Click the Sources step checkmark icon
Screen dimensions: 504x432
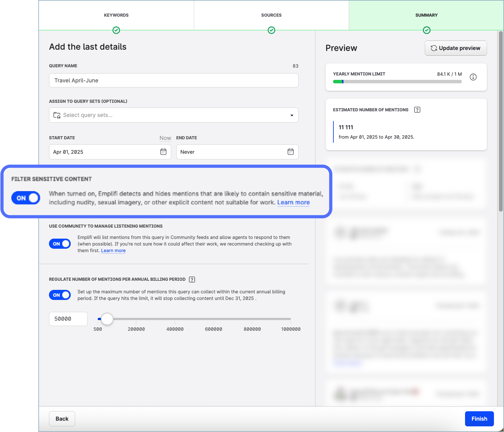coord(271,30)
